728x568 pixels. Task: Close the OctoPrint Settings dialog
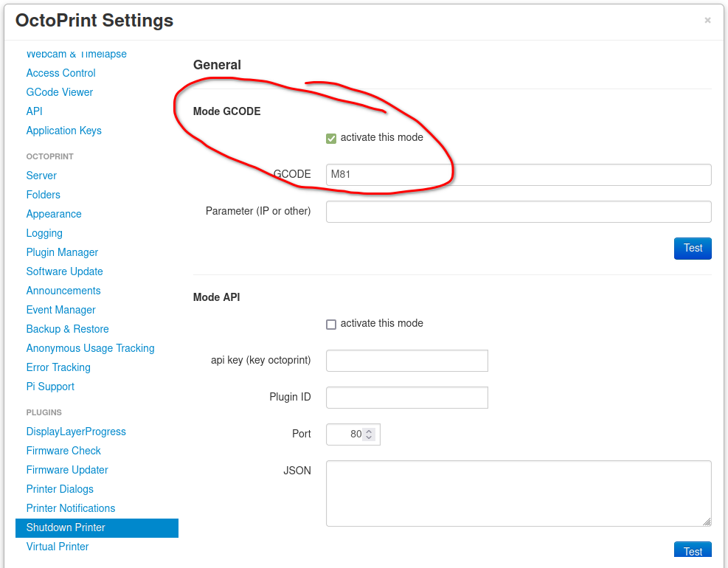pyautogui.click(x=707, y=20)
